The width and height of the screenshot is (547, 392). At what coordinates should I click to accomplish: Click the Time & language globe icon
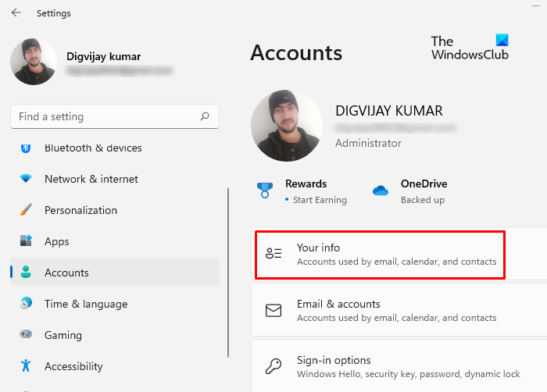coord(26,304)
